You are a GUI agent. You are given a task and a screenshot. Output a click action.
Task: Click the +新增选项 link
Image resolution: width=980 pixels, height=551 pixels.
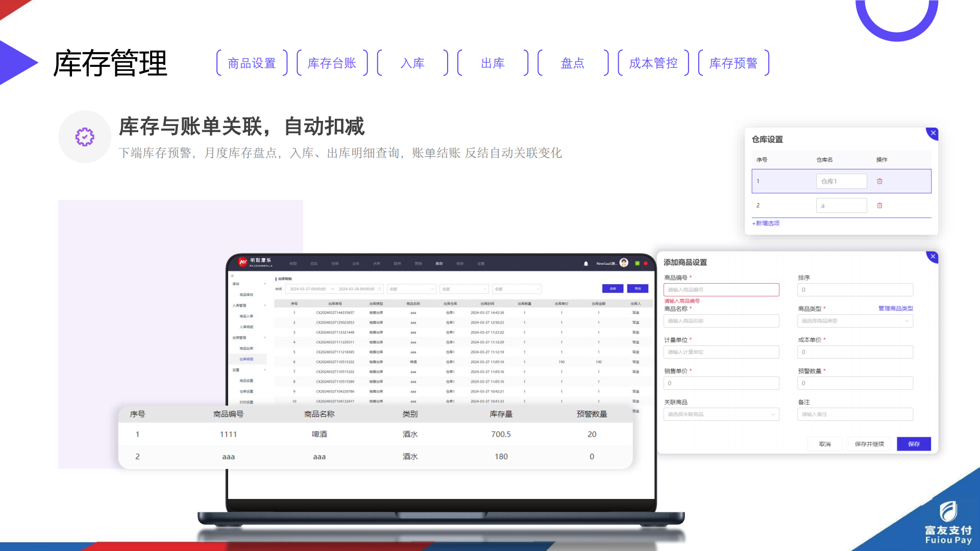click(x=766, y=223)
